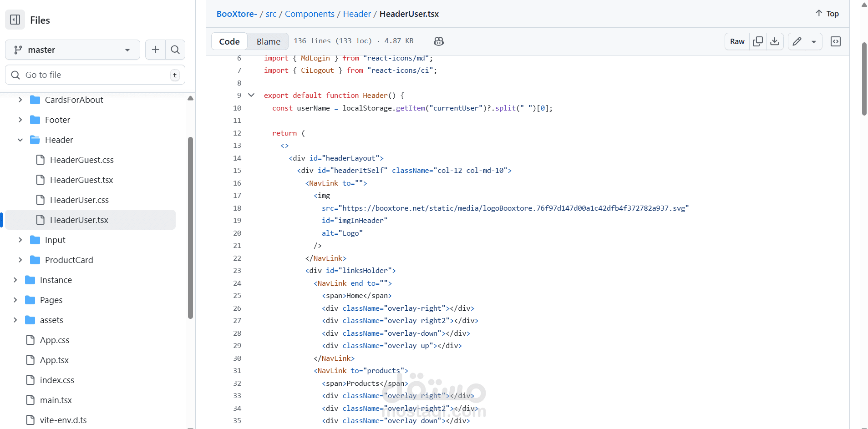Screen dimensions: 868x429
Task: Collapse the Files side panel
Action: tap(15, 20)
